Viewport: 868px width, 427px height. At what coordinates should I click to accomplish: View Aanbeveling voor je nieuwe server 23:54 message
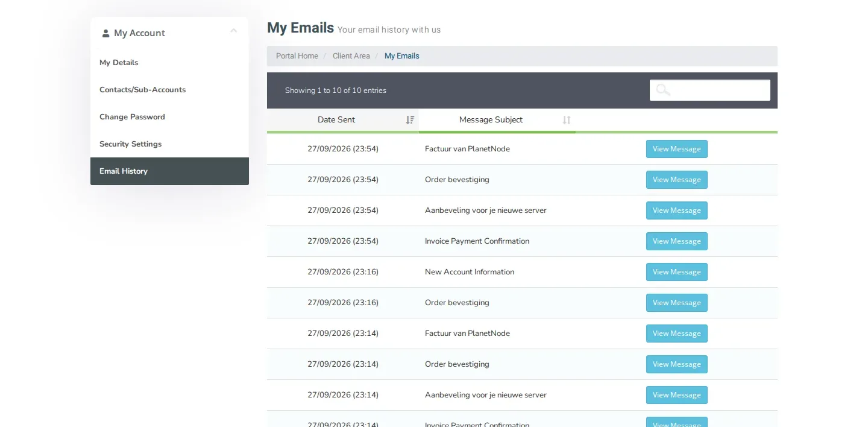click(677, 210)
